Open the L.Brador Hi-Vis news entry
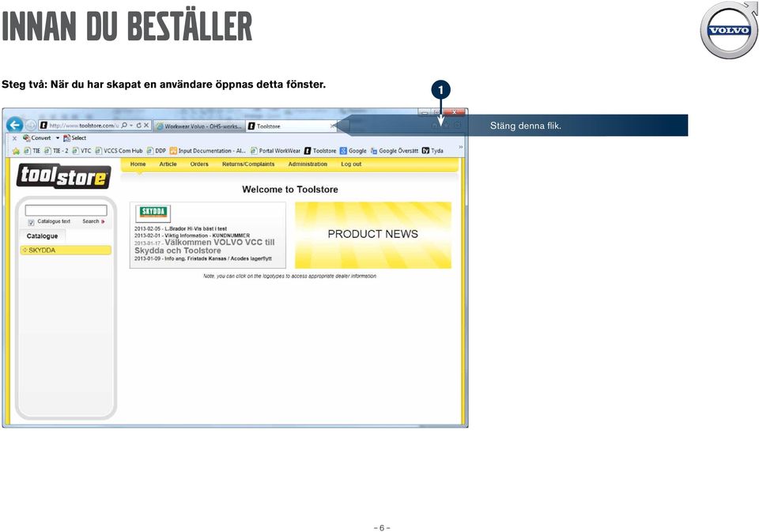The height and width of the screenshot is (532, 759). 180,228
